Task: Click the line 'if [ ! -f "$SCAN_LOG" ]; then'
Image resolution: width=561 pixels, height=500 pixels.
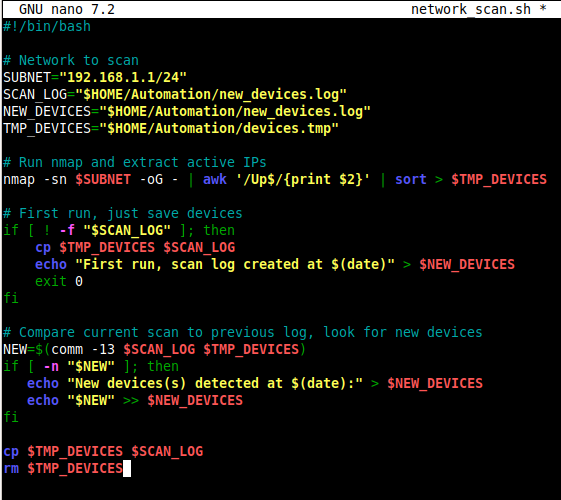Action: (119, 230)
